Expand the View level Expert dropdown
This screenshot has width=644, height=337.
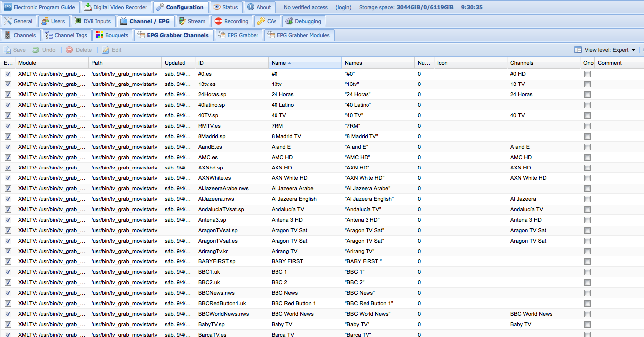[x=605, y=50]
